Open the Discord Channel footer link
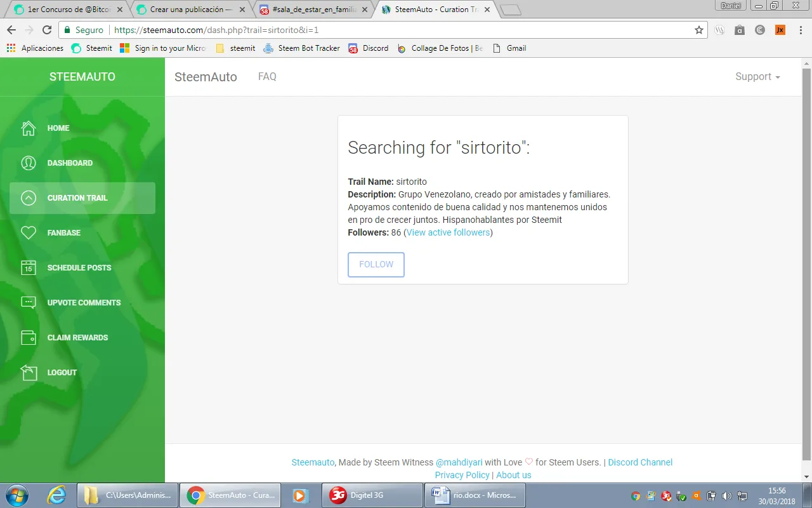The width and height of the screenshot is (812, 508). [640, 462]
